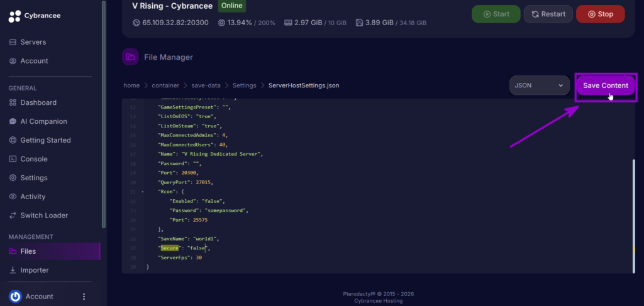
Task: Click the editor vertical scrollbar
Action: [x=633, y=216]
